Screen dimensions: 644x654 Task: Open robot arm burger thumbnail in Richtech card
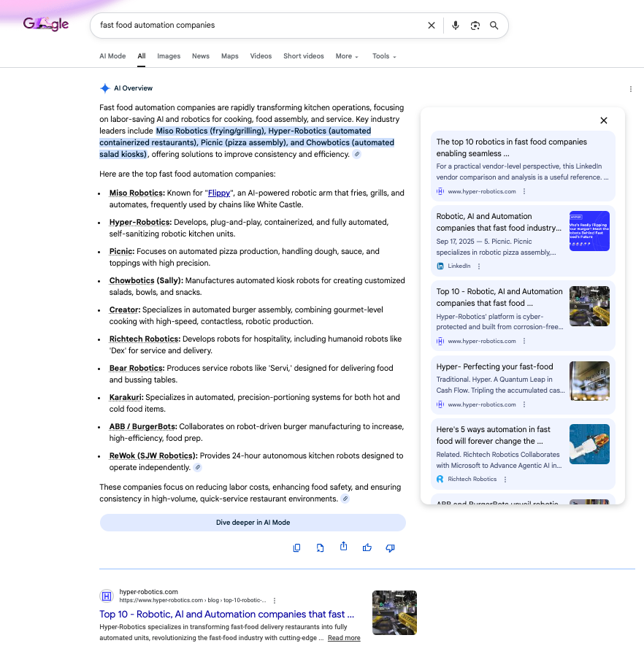[x=589, y=445]
